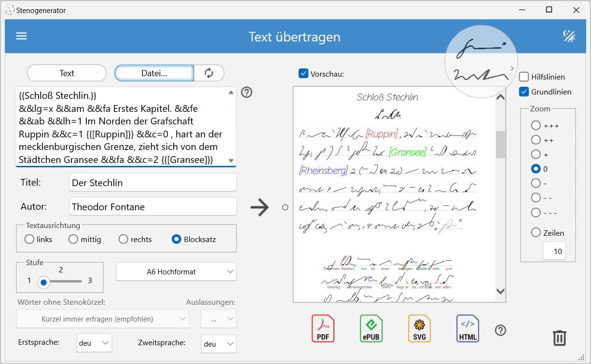Select the mittig text alignment option
The width and height of the screenshot is (591, 364).
pos(73,239)
